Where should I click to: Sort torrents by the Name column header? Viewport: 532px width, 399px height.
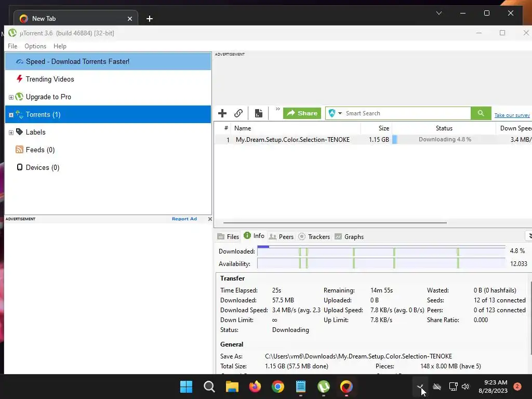pos(296,128)
